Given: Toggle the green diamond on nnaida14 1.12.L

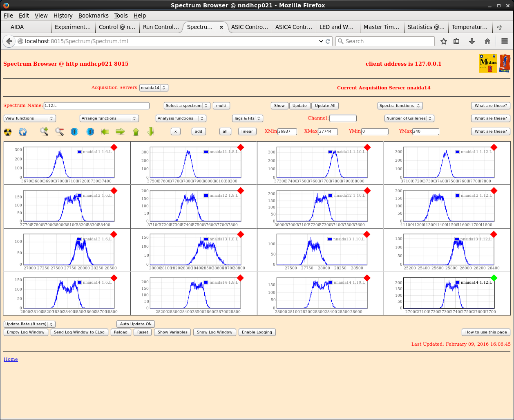Looking at the screenshot, I should (x=494, y=278).
